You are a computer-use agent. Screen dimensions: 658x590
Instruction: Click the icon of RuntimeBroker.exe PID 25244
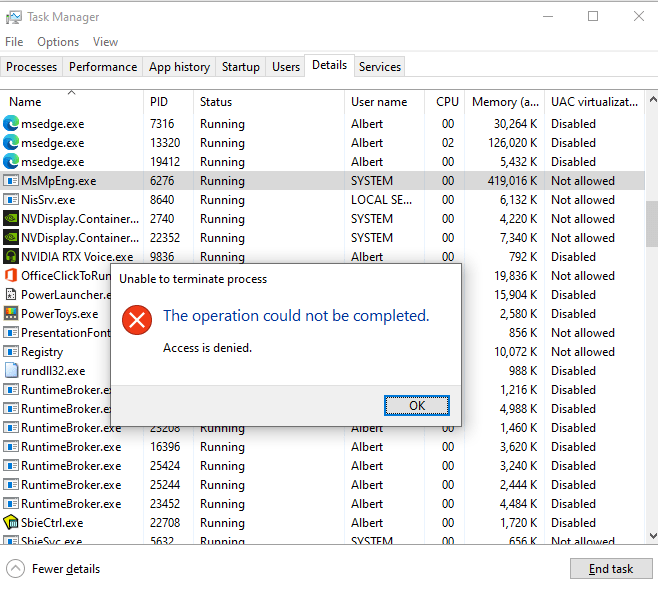(11, 485)
